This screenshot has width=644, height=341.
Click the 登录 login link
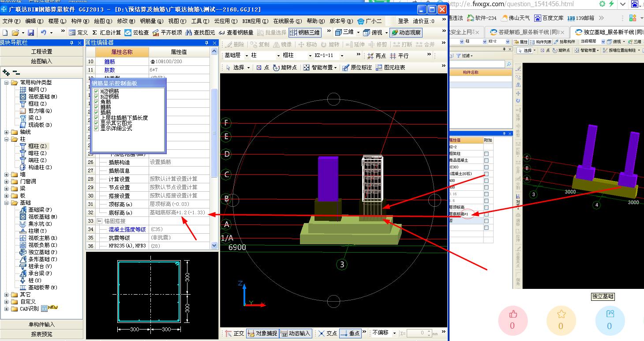[403, 21]
